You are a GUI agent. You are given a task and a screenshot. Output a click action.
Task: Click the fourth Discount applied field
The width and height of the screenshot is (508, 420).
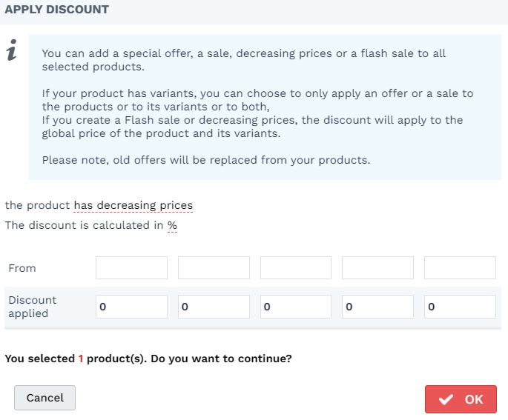377,307
